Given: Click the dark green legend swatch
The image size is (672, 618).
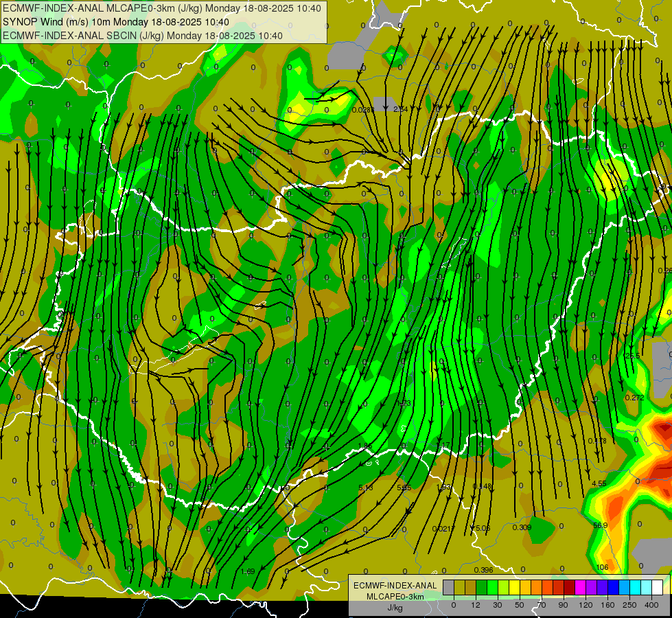Looking at the screenshot, I should click(482, 588).
